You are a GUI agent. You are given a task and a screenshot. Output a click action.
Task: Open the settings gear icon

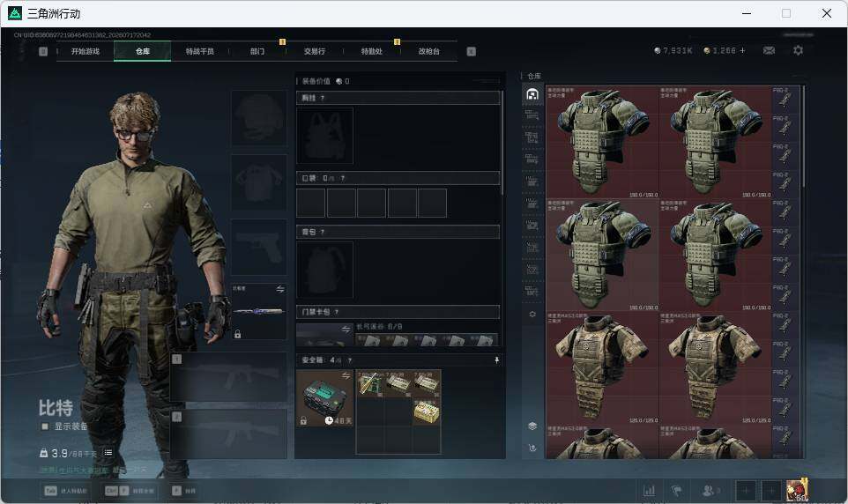[x=798, y=50]
